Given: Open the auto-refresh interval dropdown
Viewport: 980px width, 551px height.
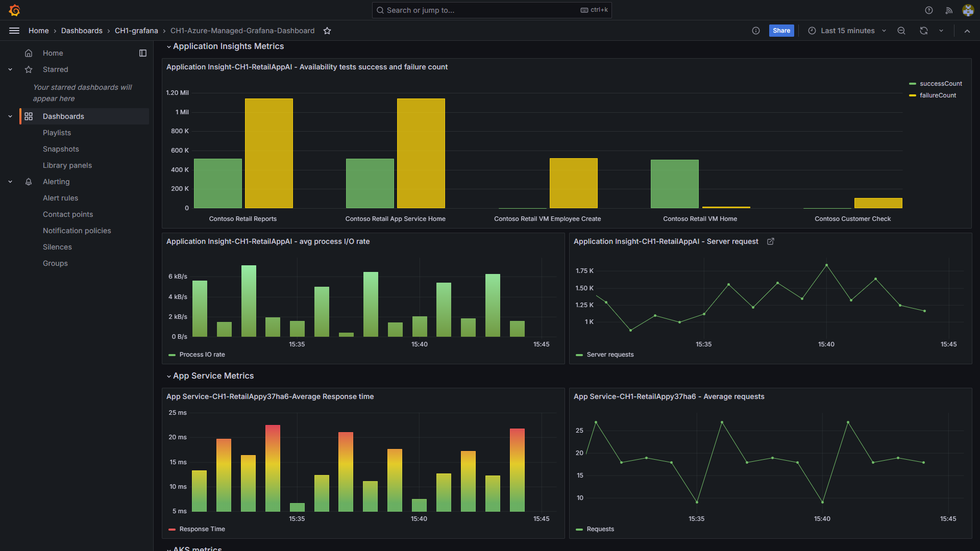Looking at the screenshot, I should pyautogui.click(x=942, y=31).
